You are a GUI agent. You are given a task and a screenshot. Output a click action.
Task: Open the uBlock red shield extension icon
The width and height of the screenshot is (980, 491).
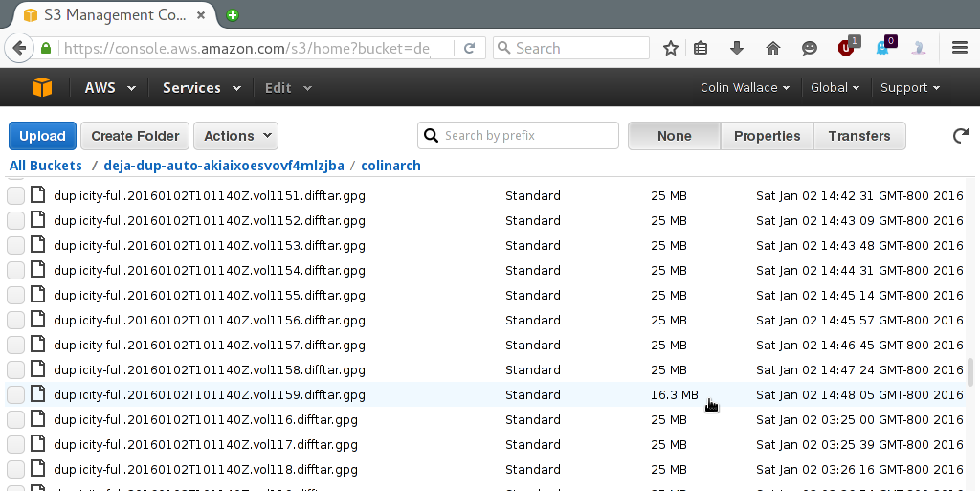(848, 47)
